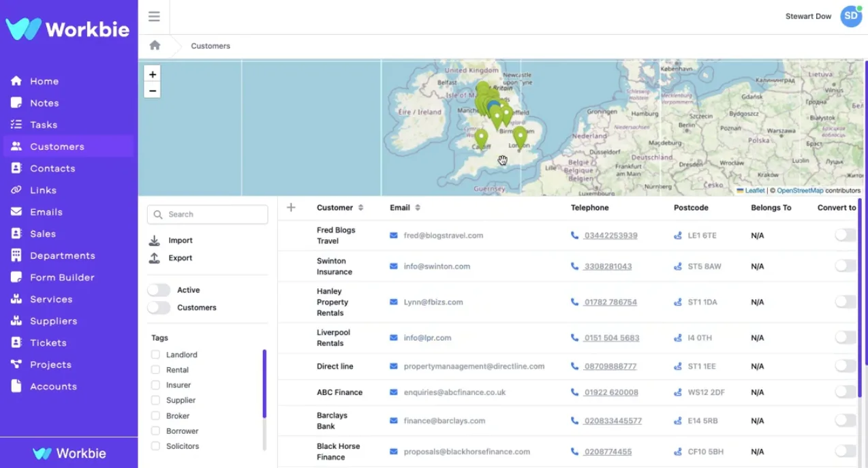Click the Home sidebar icon

pyautogui.click(x=16, y=81)
